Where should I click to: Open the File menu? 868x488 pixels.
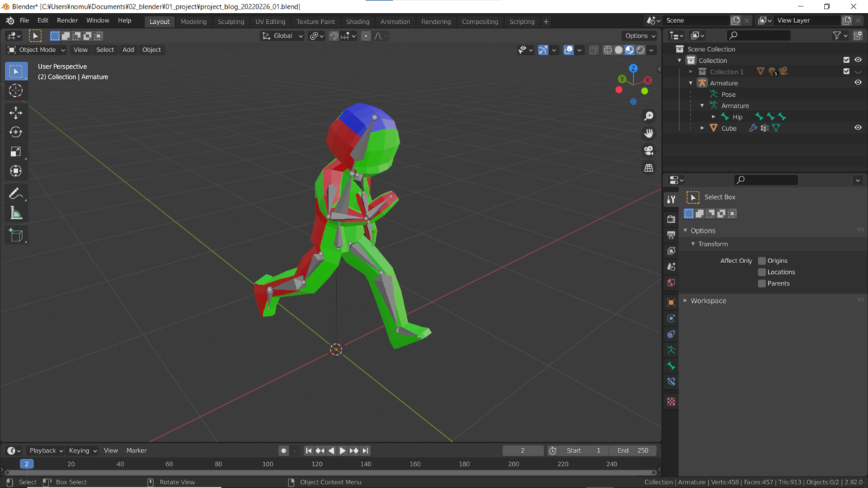[x=25, y=21]
